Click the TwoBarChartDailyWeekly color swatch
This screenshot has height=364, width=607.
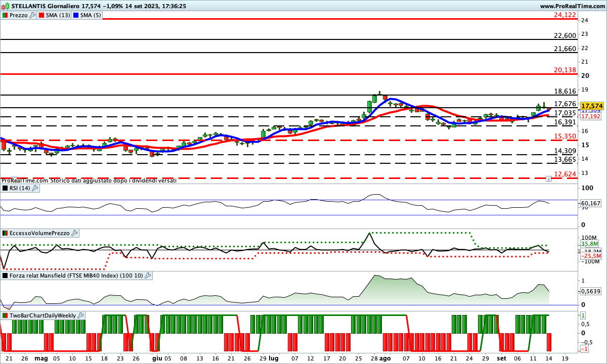5,315
